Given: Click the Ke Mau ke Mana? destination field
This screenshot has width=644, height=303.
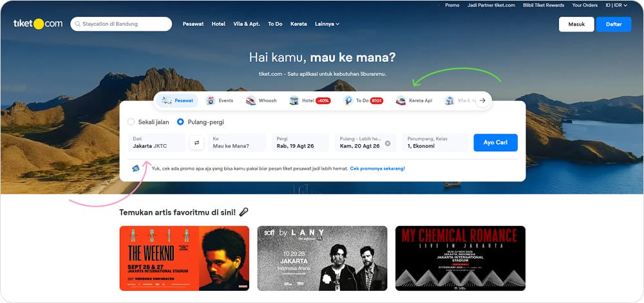Looking at the screenshot, I should pos(236,143).
